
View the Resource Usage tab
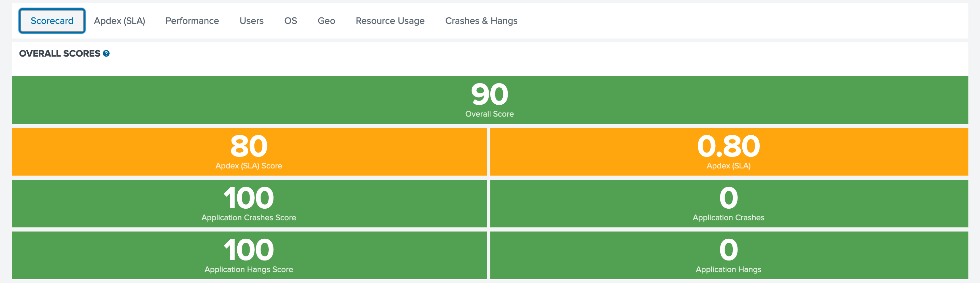[390, 21]
